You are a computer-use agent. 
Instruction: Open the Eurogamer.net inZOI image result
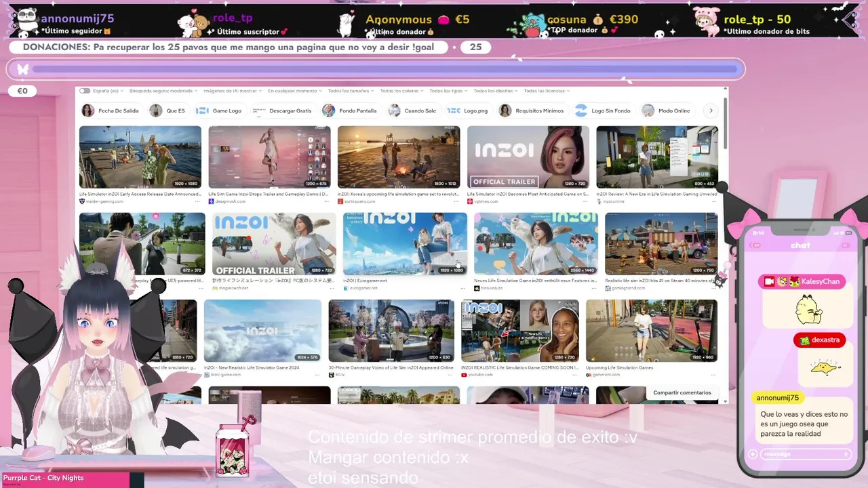click(405, 244)
